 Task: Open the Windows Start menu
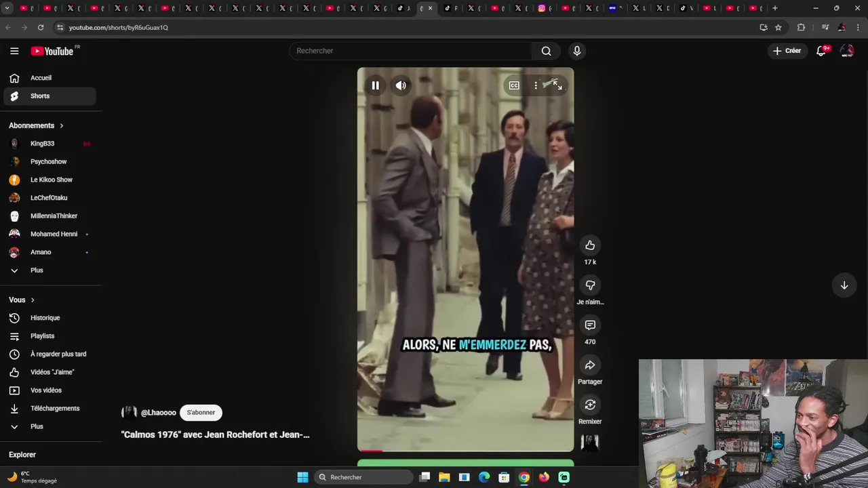click(x=302, y=477)
